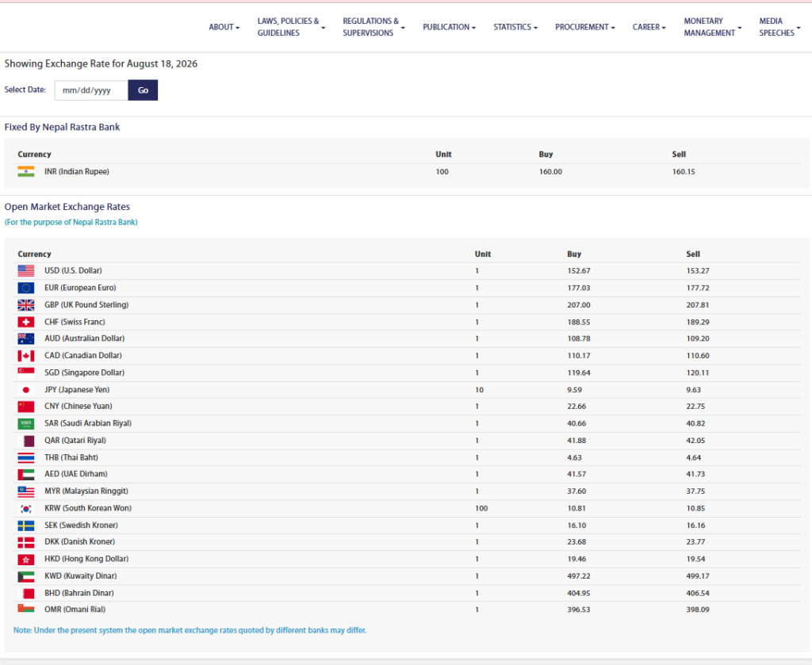
Task: Click the SEK (Swedish Kroner) label
Action: (81, 526)
